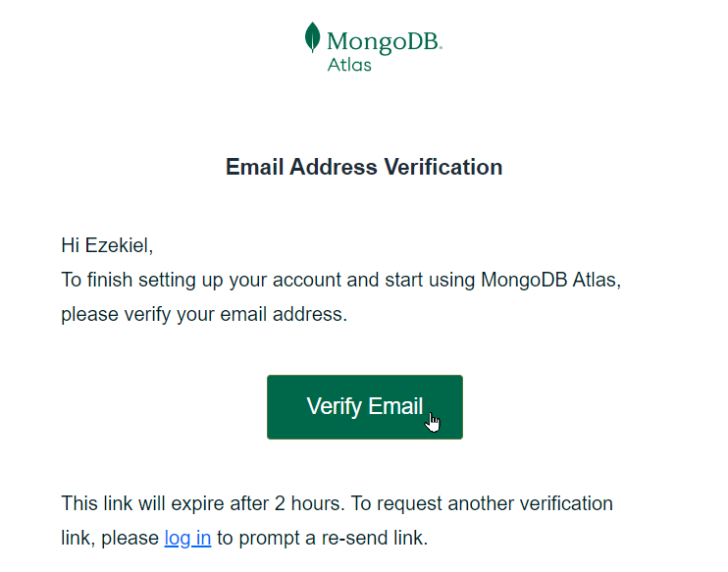Click the Atlas text beneath the logo
The height and width of the screenshot is (572, 728).
click(349, 65)
